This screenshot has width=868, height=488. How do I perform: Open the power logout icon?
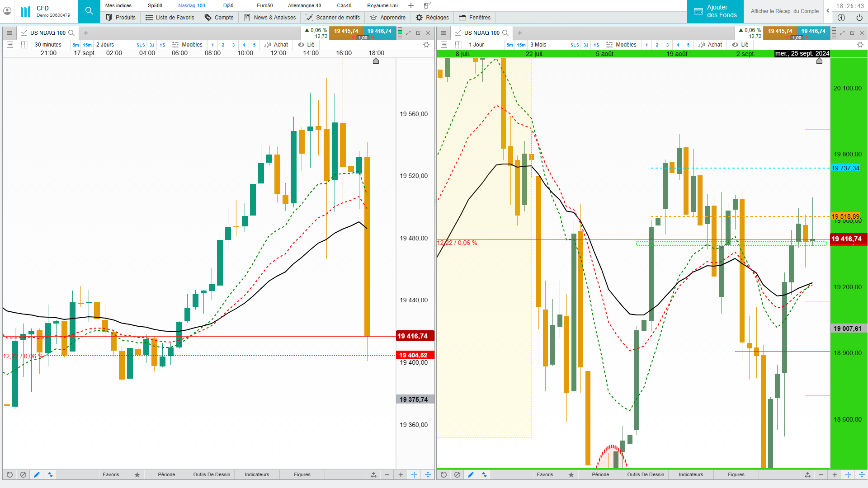tap(859, 18)
